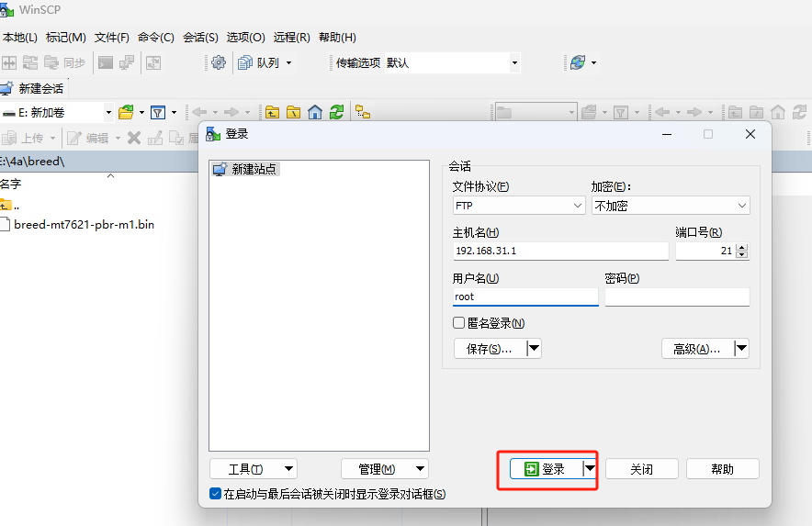
Task: Click the local back arrow icon
Action: pos(199,112)
